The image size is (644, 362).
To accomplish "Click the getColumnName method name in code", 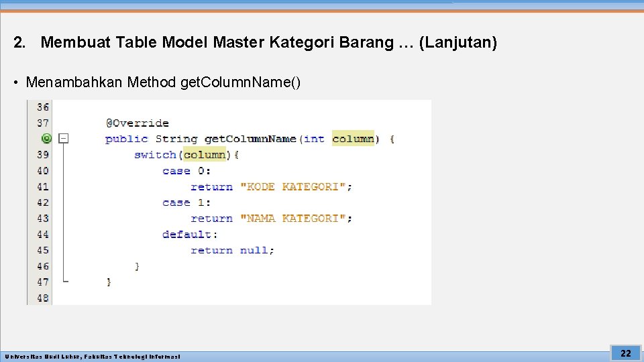I will pyautogui.click(x=250, y=139).
